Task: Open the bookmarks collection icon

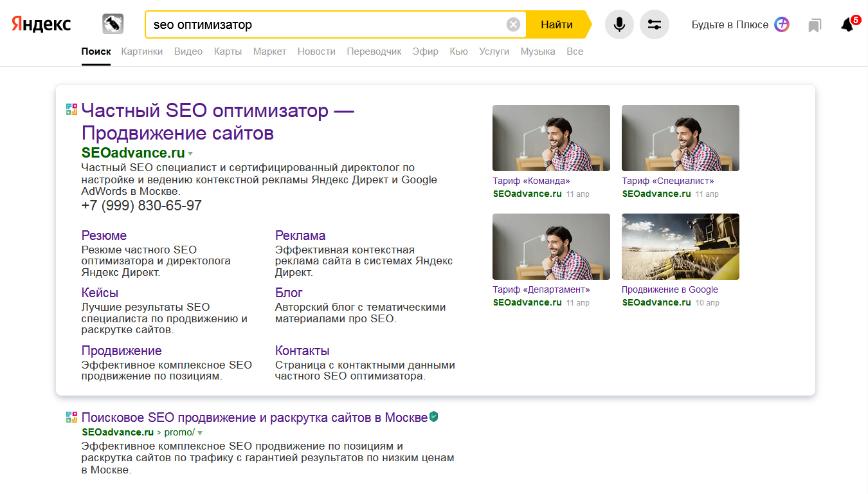Action: pyautogui.click(x=815, y=25)
